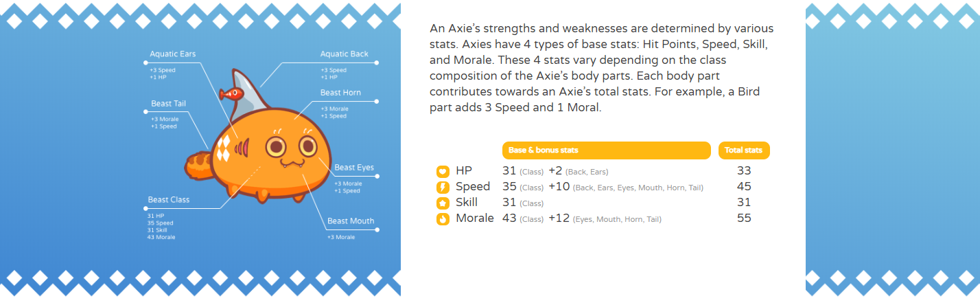The image size is (980, 303).
Task: Click the Speed lightning bolt icon
Action: [x=443, y=187]
